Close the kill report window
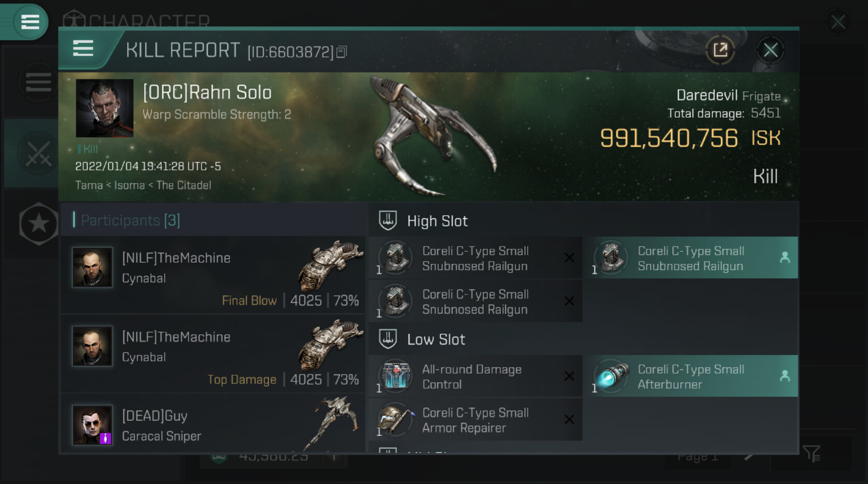 point(770,50)
